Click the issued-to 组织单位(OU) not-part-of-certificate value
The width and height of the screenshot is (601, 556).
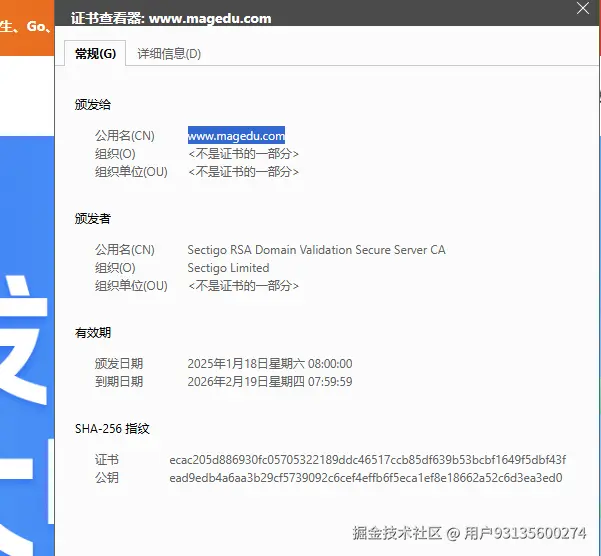click(243, 172)
